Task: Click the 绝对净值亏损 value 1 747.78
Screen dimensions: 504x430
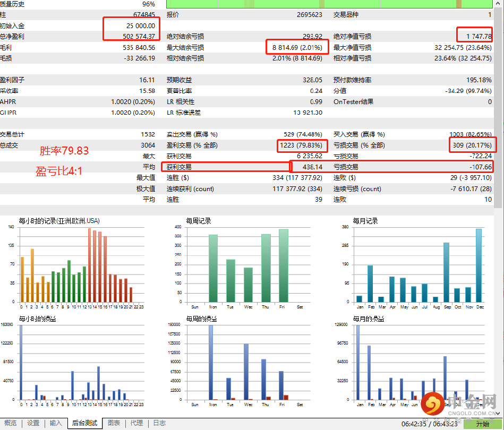Action: pos(479,36)
